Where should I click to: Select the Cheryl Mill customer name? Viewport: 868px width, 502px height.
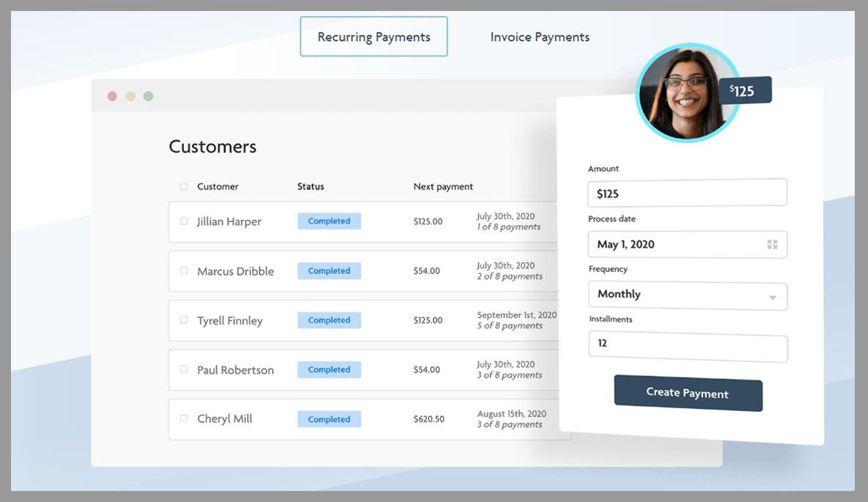tap(225, 419)
